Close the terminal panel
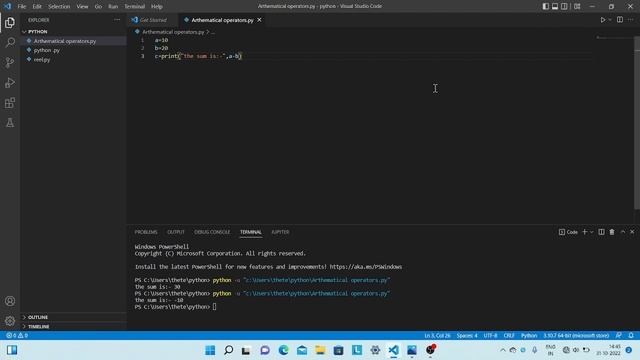This screenshot has height=360, width=640. 632,232
